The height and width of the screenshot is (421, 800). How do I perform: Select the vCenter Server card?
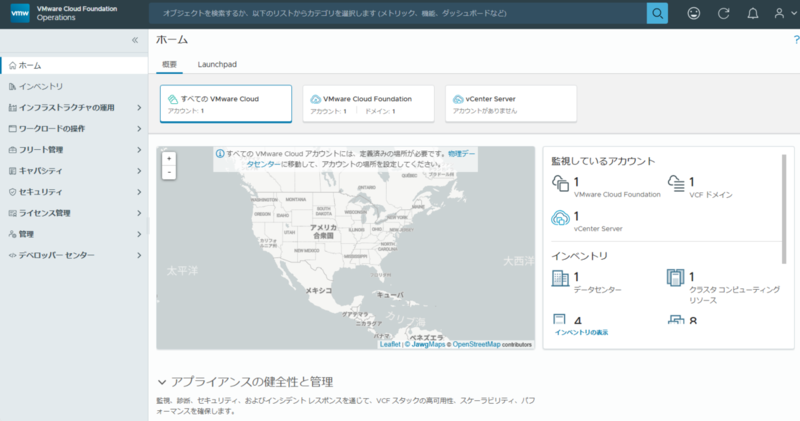(511, 104)
